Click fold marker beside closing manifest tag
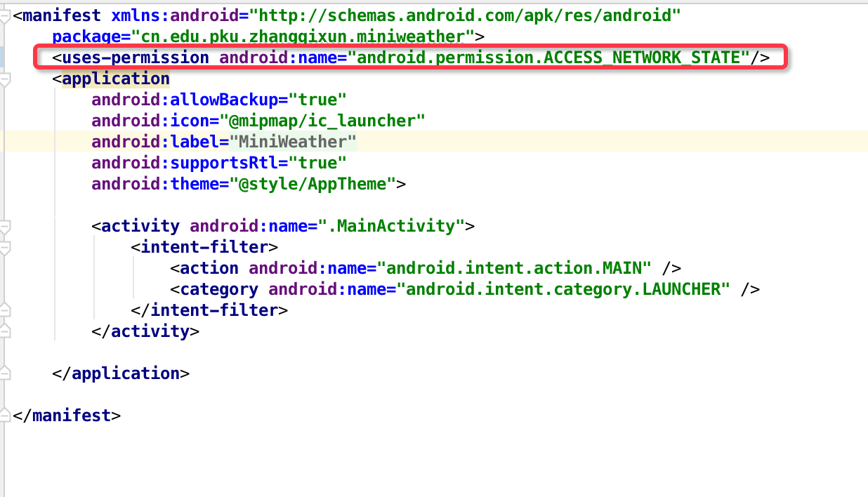 5,416
